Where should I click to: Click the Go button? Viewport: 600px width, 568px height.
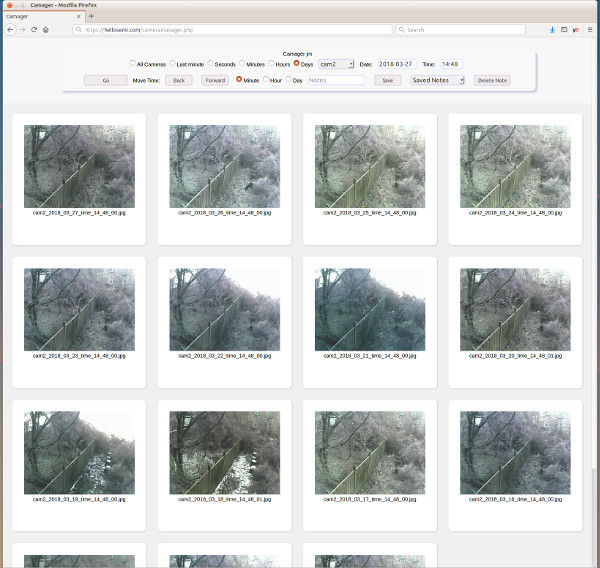(106, 80)
